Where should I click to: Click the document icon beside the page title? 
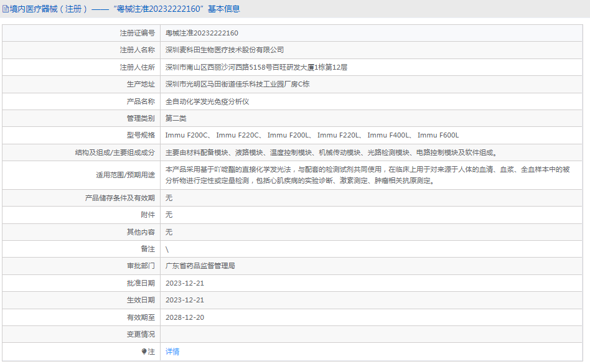[x=5, y=9]
